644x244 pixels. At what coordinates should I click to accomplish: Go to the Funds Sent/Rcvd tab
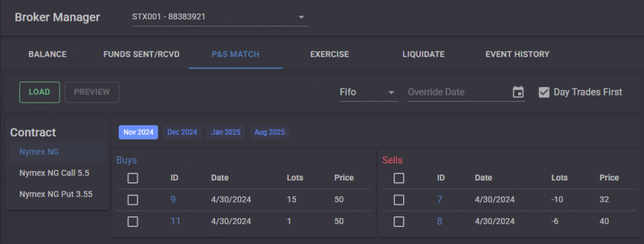click(142, 54)
